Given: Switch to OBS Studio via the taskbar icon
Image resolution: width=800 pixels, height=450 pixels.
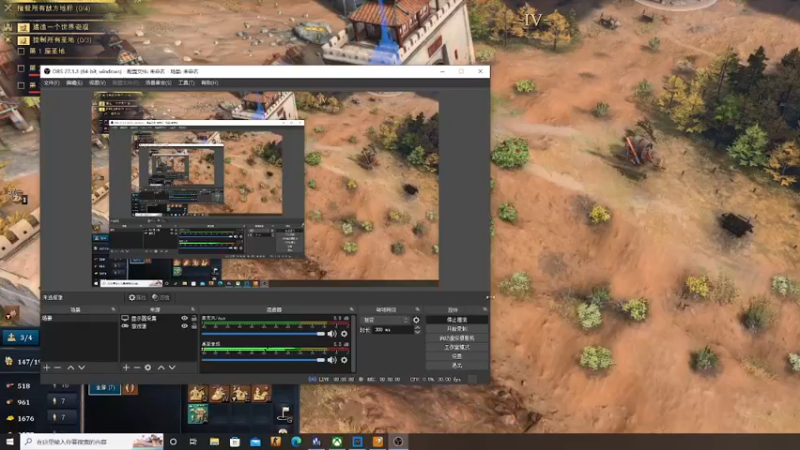Looking at the screenshot, I should click(x=398, y=441).
